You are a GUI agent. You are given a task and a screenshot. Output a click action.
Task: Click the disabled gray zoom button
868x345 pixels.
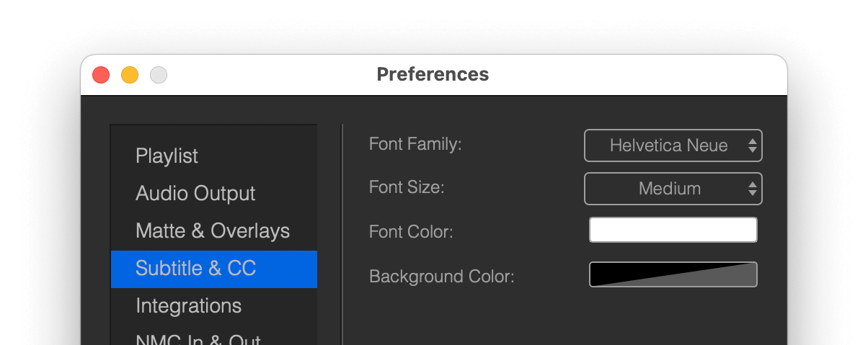[x=159, y=74]
